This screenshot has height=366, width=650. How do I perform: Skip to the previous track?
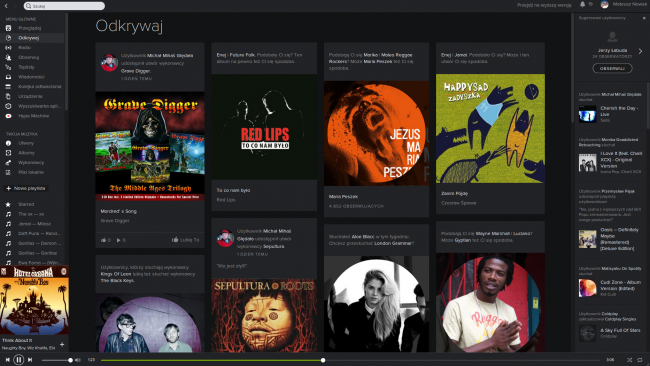[x=7, y=360]
